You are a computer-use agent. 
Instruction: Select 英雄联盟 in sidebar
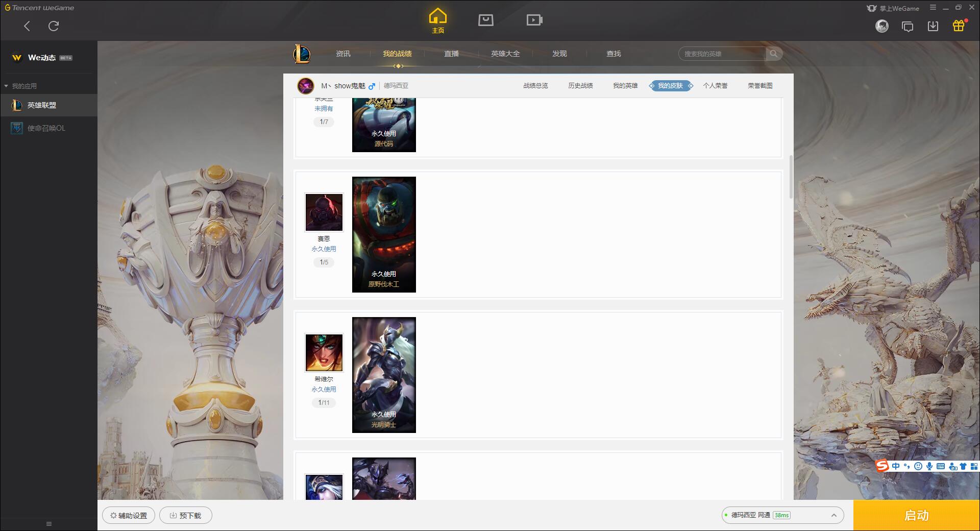click(48, 105)
